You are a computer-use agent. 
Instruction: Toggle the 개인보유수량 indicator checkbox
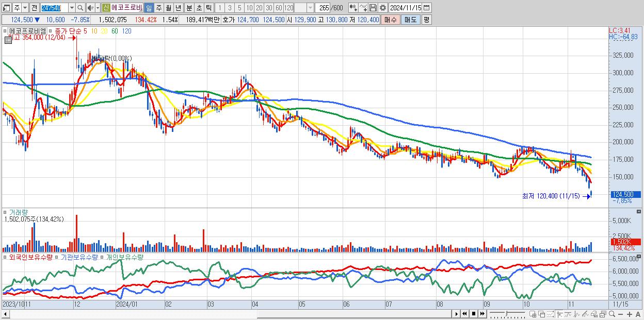pos(103,257)
